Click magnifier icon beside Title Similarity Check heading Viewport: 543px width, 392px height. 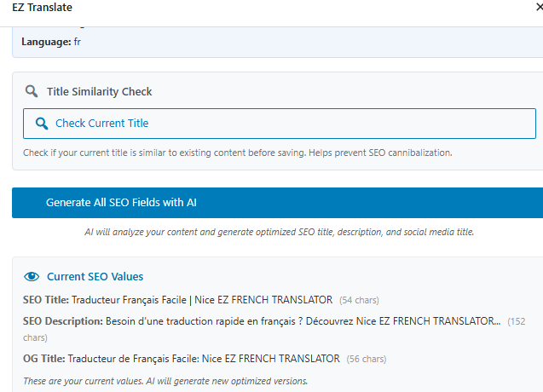(32, 91)
